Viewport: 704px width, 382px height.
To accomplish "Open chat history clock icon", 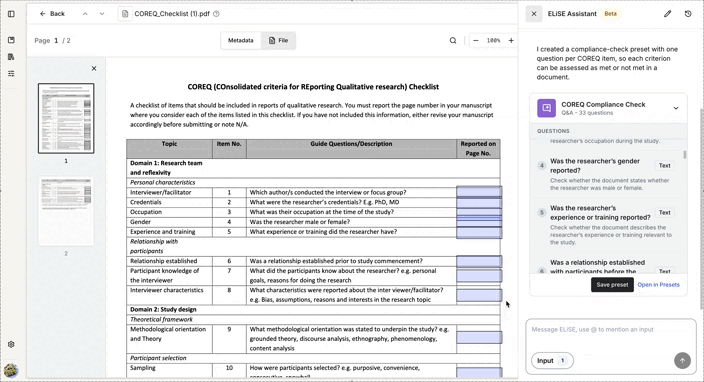I will 688,14.
